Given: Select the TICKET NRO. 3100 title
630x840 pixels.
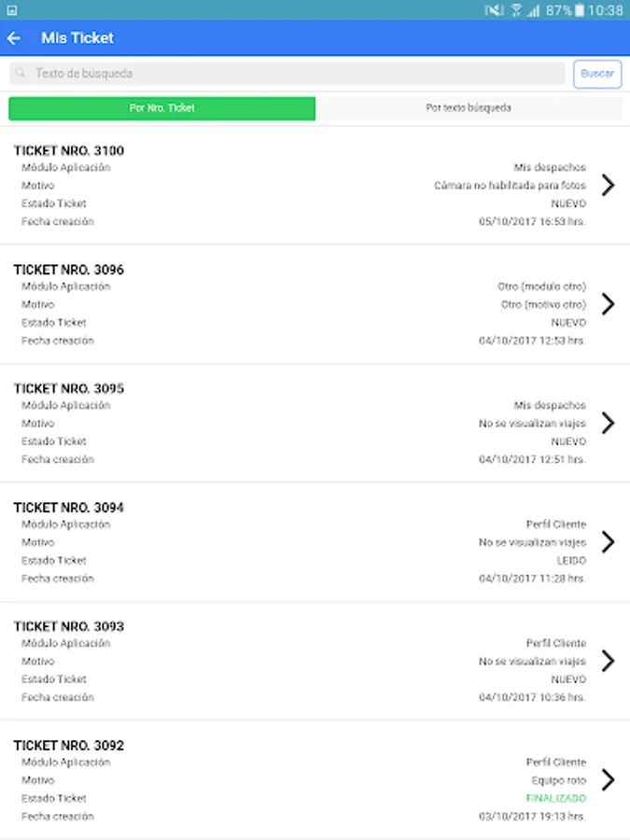Looking at the screenshot, I should pyautogui.click(x=69, y=151).
